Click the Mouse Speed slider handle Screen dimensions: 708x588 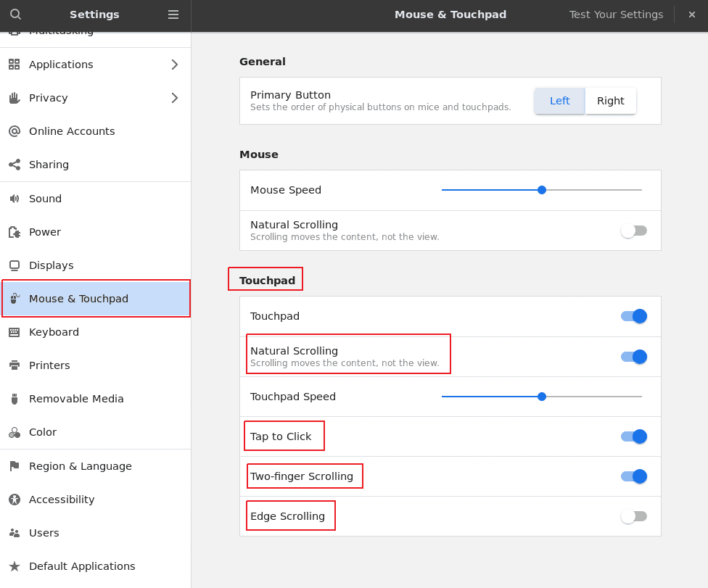pos(542,190)
